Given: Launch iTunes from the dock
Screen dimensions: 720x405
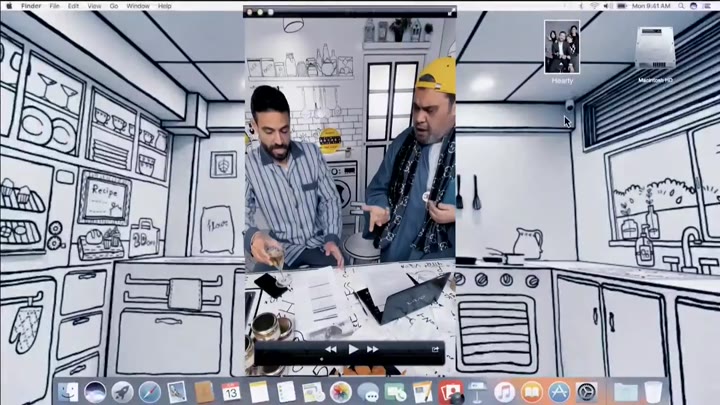Looking at the screenshot, I should click(x=504, y=392).
